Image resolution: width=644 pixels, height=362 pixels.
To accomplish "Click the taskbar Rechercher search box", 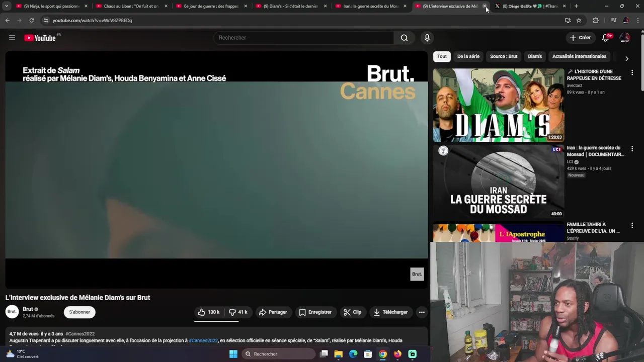I will 278,354.
